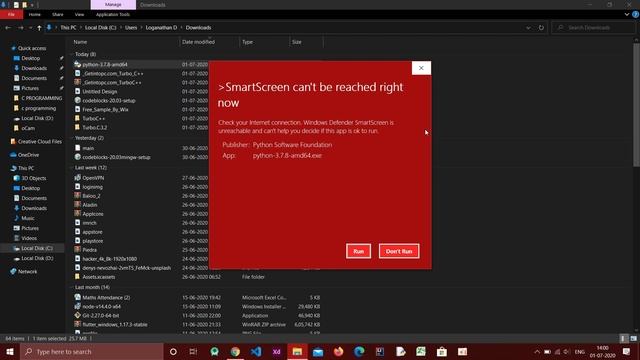This screenshot has width=640, height=360.
Task: Open Visual Studio Code from the taskbar
Action: 256,351
